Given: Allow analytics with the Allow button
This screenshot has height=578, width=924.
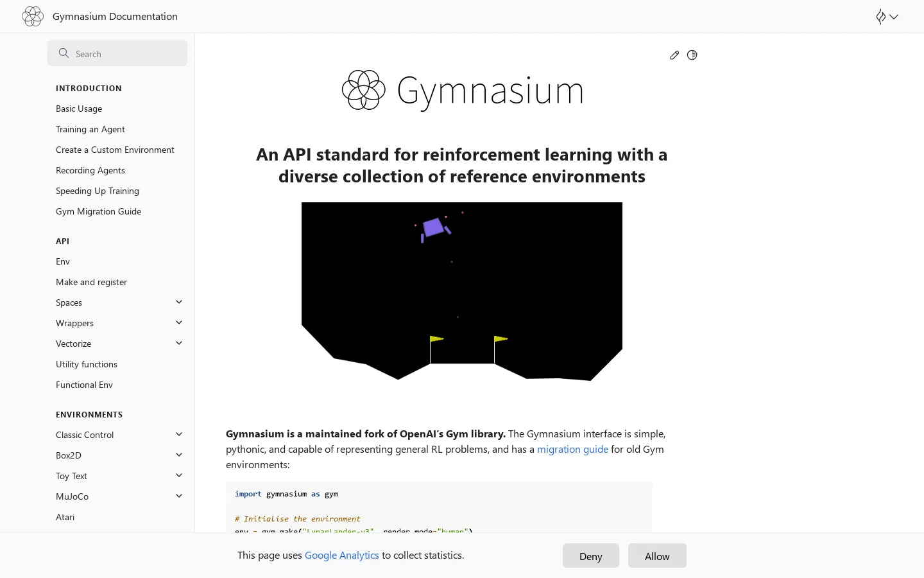Looking at the screenshot, I should pyautogui.click(x=657, y=556).
